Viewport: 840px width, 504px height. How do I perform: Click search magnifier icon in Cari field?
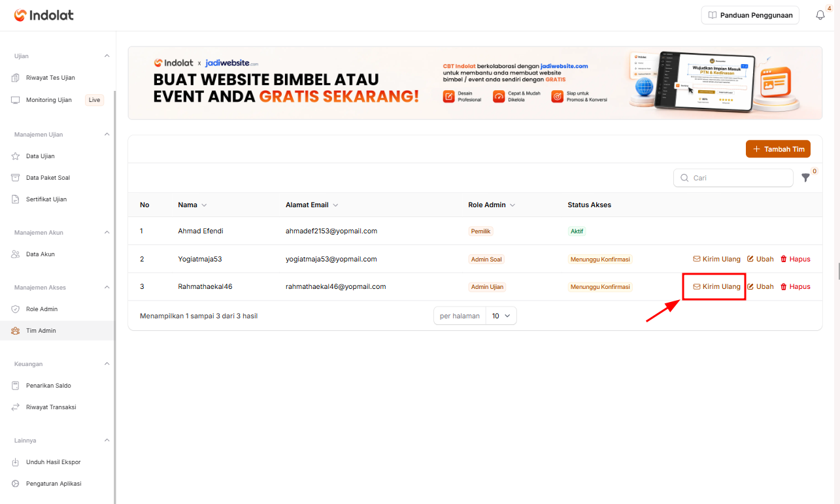pyautogui.click(x=684, y=178)
